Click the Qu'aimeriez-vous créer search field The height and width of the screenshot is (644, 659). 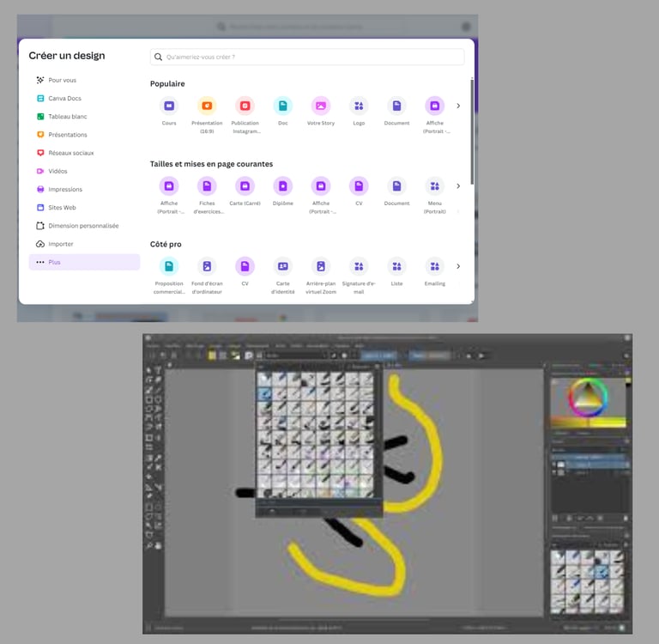pos(307,57)
